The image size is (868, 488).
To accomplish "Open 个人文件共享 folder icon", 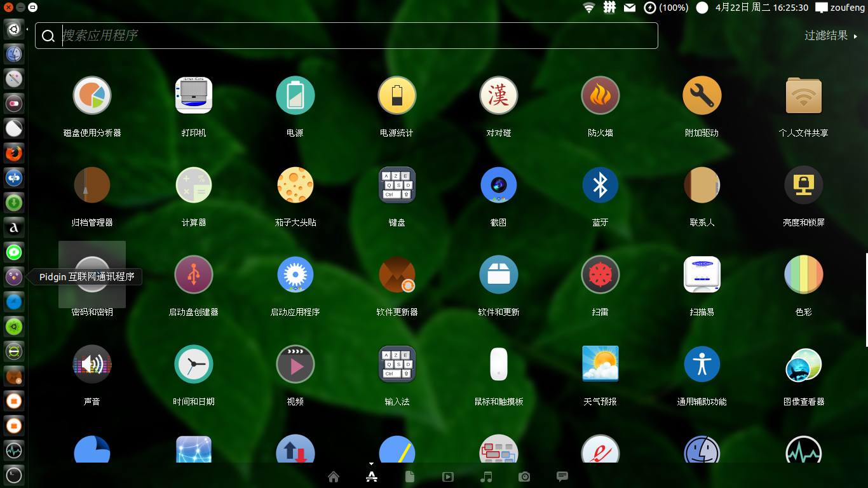I will (x=804, y=95).
